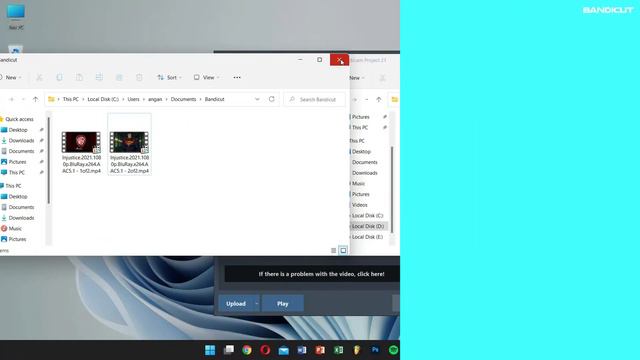This screenshot has height=360, width=640.
Task: Open the three-dot See more menu
Action: pyautogui.click(x=237, y=78)
